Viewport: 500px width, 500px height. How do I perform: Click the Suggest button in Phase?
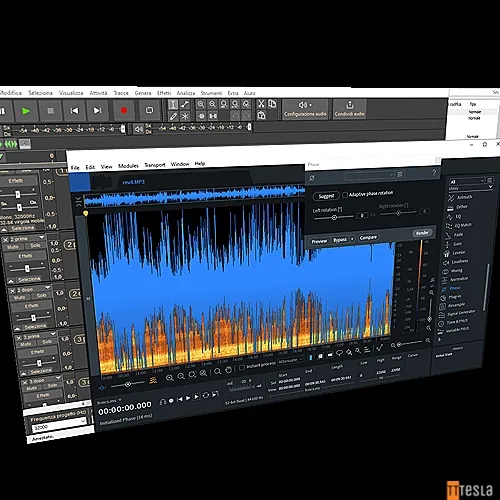pos(326,196)
